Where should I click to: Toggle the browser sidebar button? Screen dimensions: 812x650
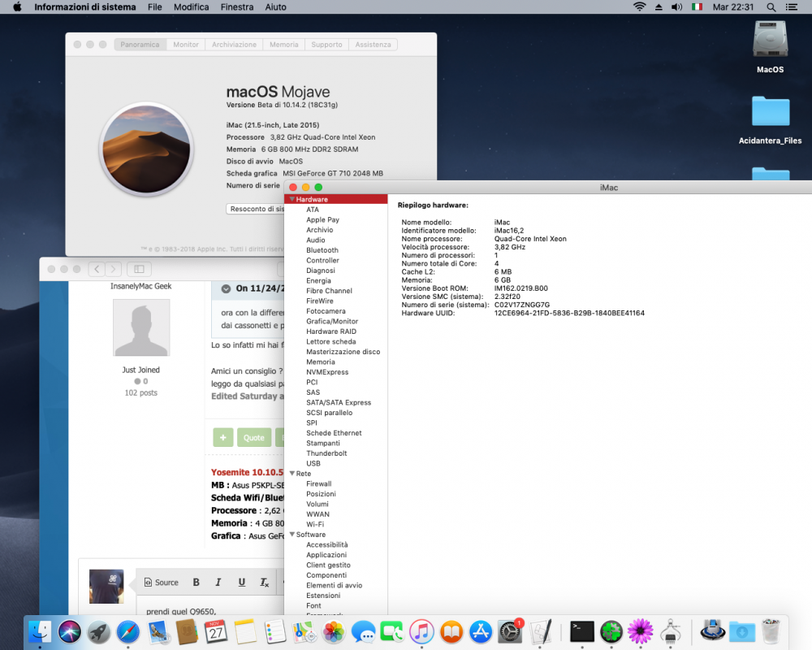pos(140,269)
